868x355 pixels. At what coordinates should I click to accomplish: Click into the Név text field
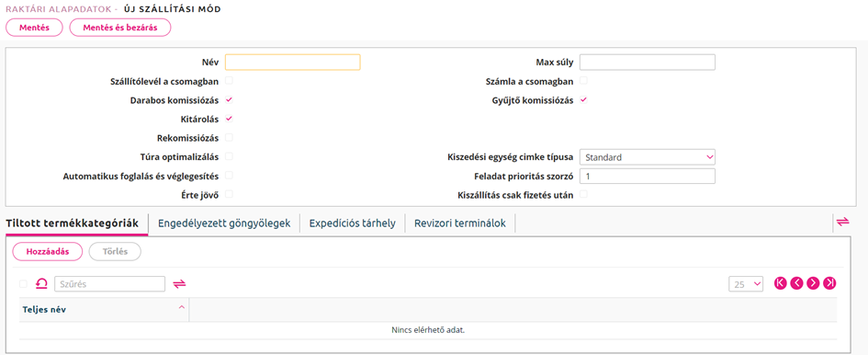coord(293,63)
